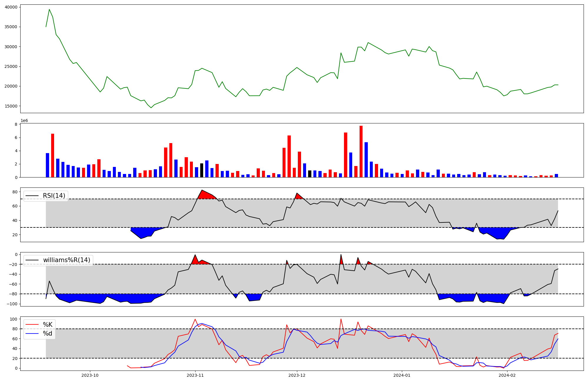Click the 35000 price axis tick
Image resolution: width=588 pixels, height=382 pixels.
click(x=11, y=27)
